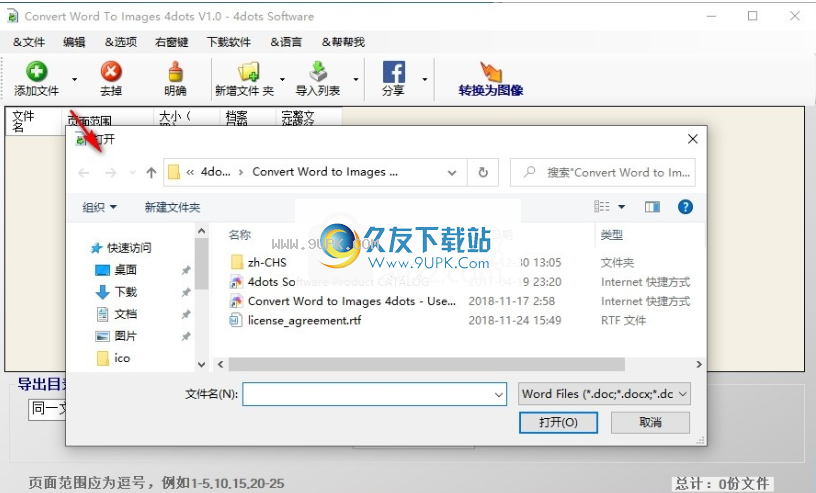This screenshot has width=816, height=493.
Task: Click the Import List (导入列表) icon
Action: point(318,72)
